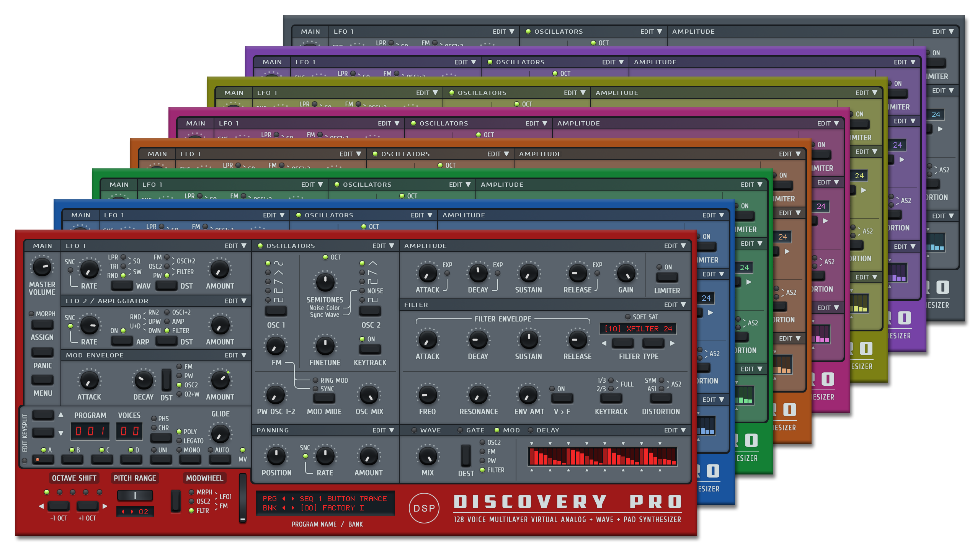
Task: Click the previous filter type arrow
Action: [x=604, y=343]
